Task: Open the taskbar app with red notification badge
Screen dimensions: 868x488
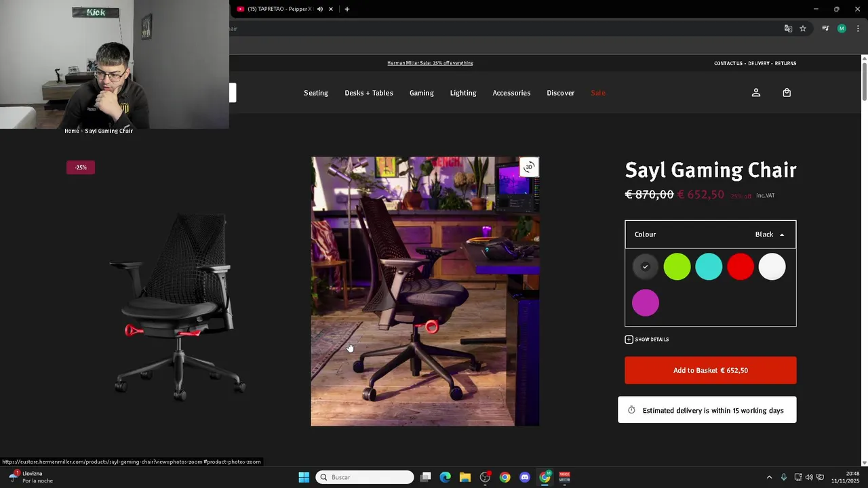Action: pos(485,477)
